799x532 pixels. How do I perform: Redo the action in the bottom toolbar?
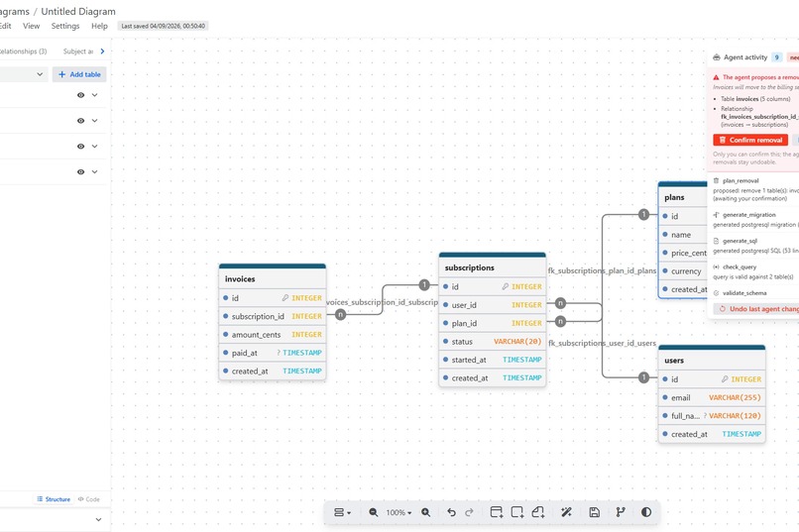(x=469, y=512)
